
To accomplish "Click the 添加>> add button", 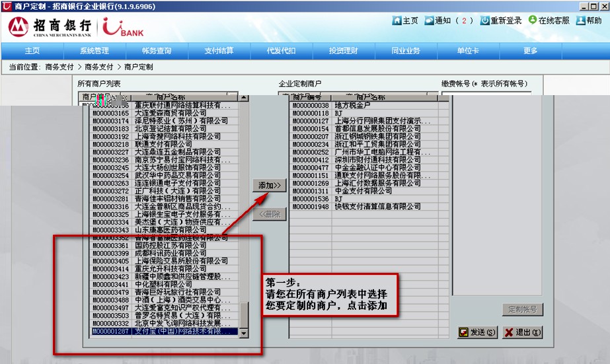I will [270, 186].
